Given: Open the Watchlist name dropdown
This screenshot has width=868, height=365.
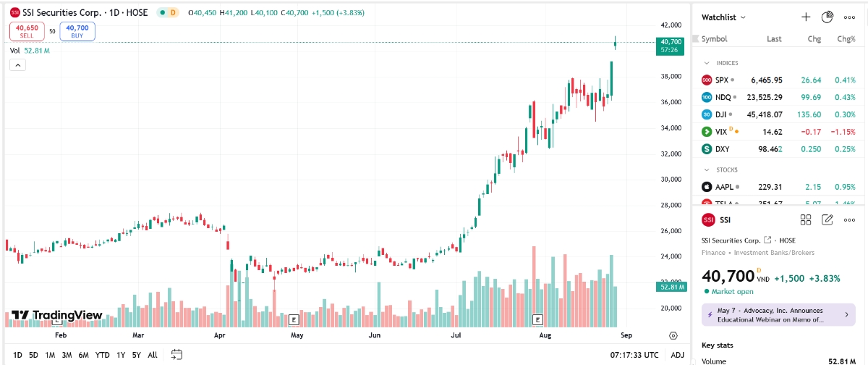Looking at the screenshot, I should [723, 17].
